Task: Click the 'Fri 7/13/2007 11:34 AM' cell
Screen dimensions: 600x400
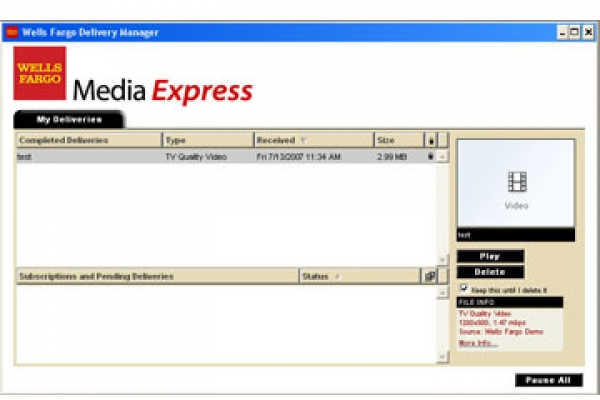Action: pos(298,157)
